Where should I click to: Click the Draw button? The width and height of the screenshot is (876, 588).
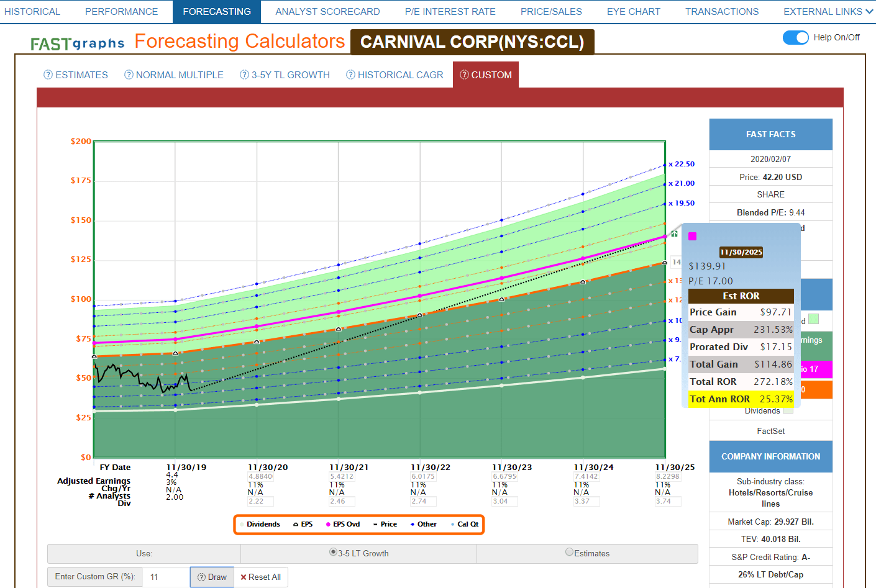coord(212,577)
